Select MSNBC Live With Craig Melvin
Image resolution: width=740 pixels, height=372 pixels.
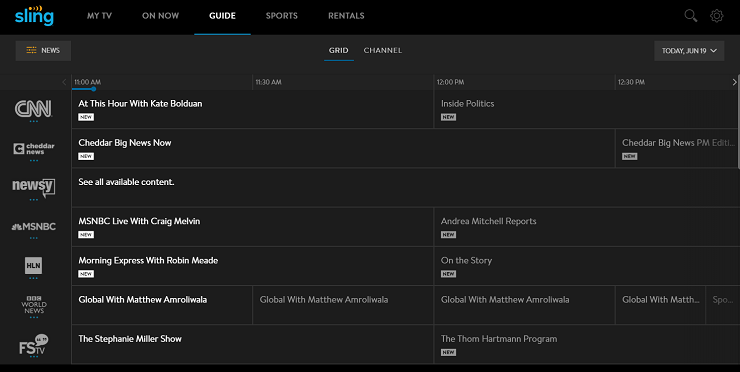(x=252, y=227)
